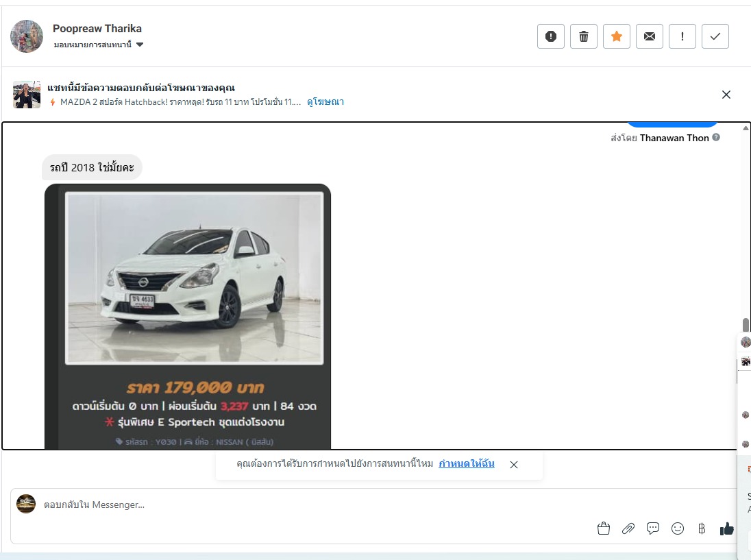Open the Nissan car listing image
This screenshot has height=560, width=751.
[194, 278]
